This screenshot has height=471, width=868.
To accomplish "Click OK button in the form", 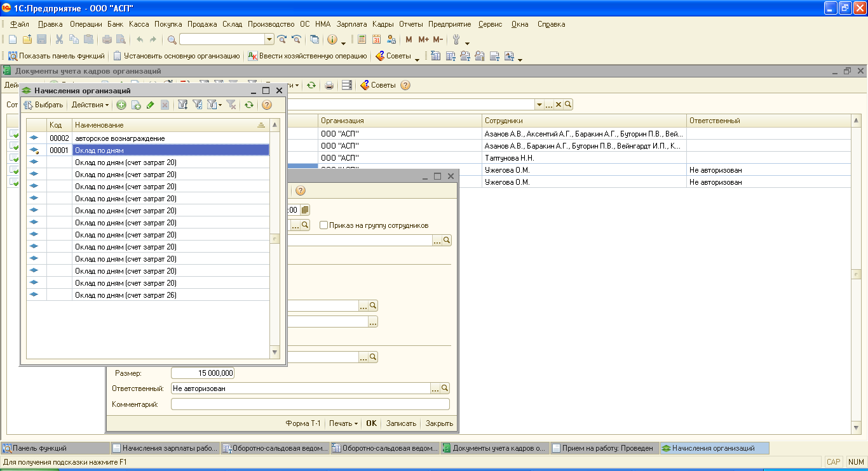I will pyautogui.click(x=371, y=423).
